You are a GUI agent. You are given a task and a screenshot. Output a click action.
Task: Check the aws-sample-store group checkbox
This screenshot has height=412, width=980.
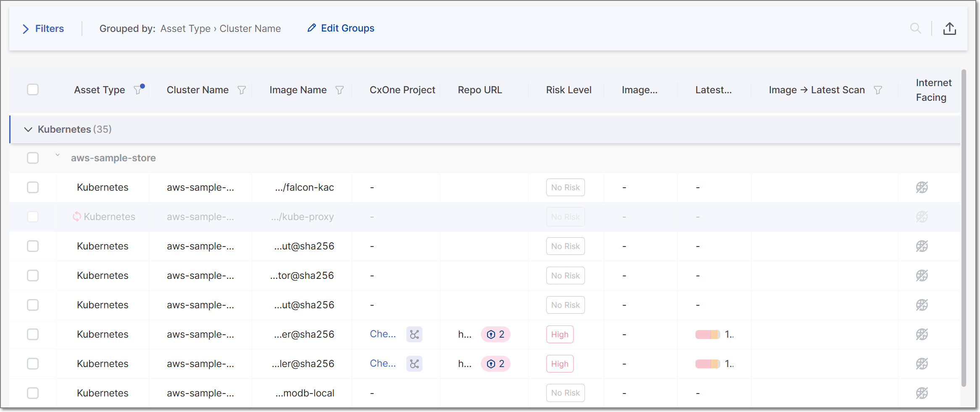coord(33,158)
